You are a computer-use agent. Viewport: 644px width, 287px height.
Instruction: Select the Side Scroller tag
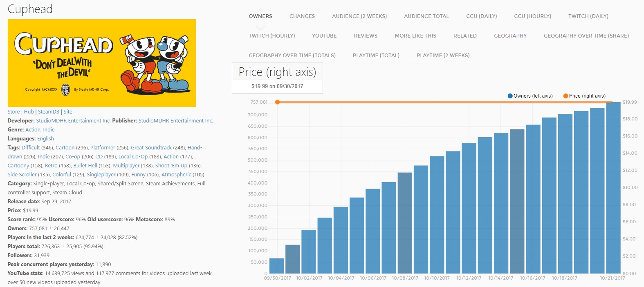22,175
